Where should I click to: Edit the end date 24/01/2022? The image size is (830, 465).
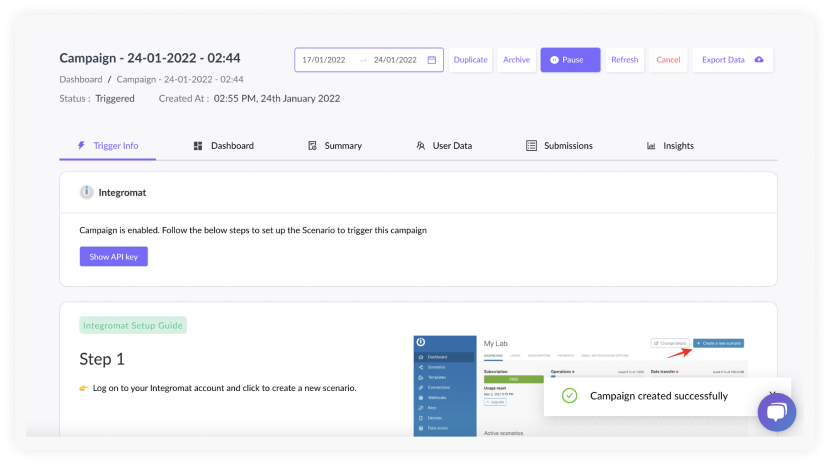tap(395, 60)
